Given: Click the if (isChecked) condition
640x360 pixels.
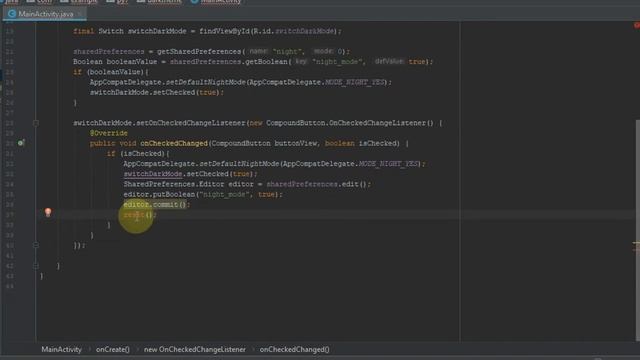Looking at the screenshot, I should 138,153.
